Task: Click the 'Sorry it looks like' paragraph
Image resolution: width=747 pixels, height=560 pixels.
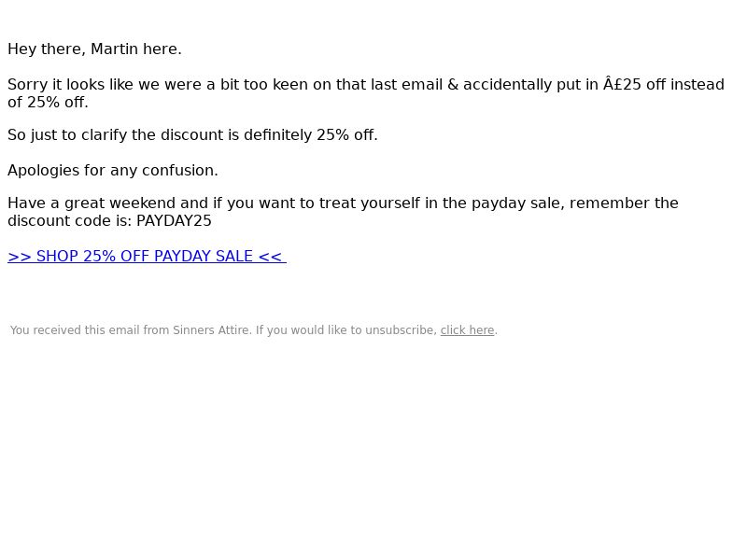Action: tap(366, 93)
